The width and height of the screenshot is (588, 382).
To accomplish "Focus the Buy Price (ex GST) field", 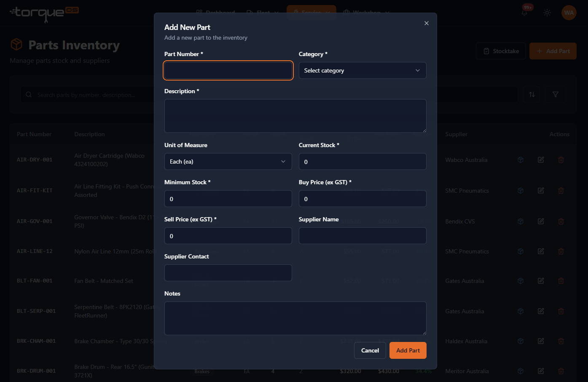I will 362,199.
